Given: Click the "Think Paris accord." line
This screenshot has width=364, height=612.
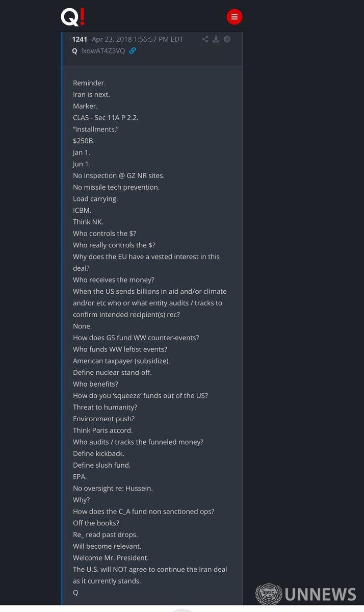Looking at the screenshot, I should 102,430.
